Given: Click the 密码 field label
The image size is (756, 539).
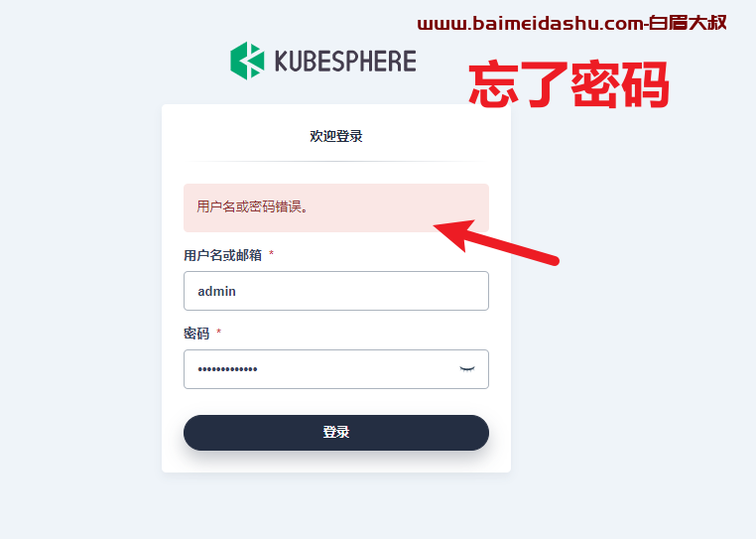Looking at the screenshot, I should point(196,334).
